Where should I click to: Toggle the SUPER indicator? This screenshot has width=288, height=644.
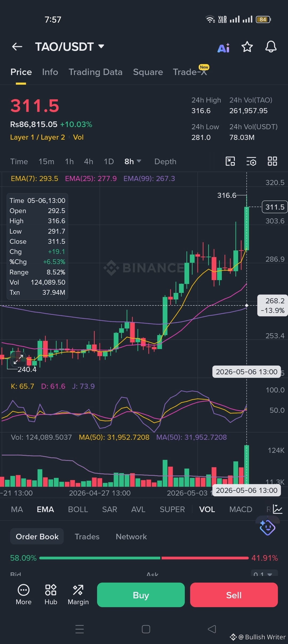point(172,509)
